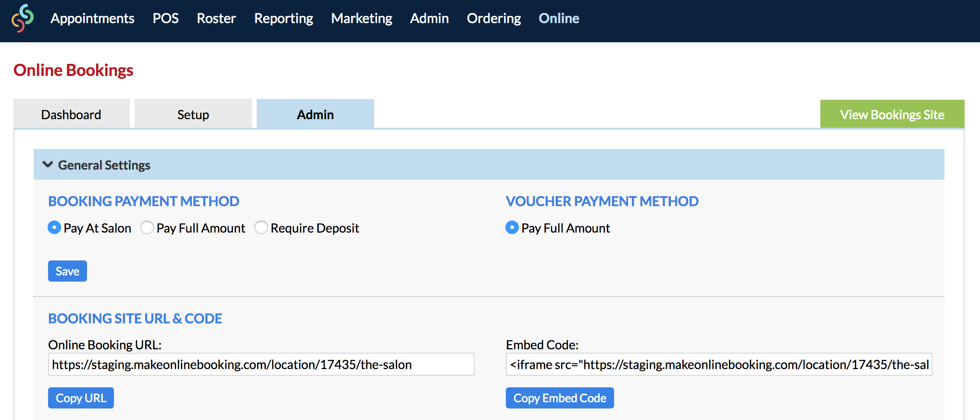This screenshot has height=420, width=980.
Task: Click the Copy URL button
Action: 81,398
